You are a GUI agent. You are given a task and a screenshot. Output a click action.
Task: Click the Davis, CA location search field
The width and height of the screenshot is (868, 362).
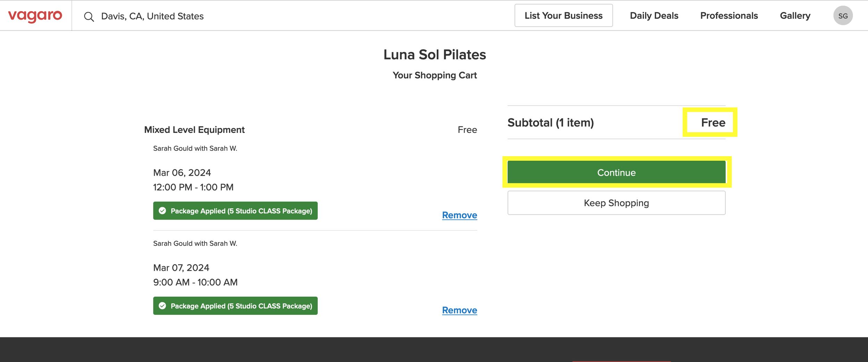click(152, 16)
